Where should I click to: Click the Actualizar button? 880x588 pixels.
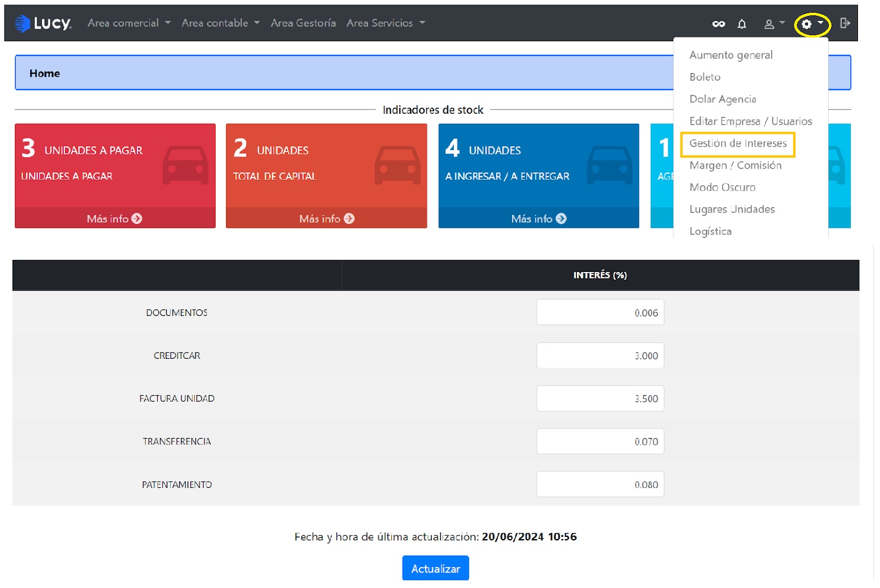(436, 568)
